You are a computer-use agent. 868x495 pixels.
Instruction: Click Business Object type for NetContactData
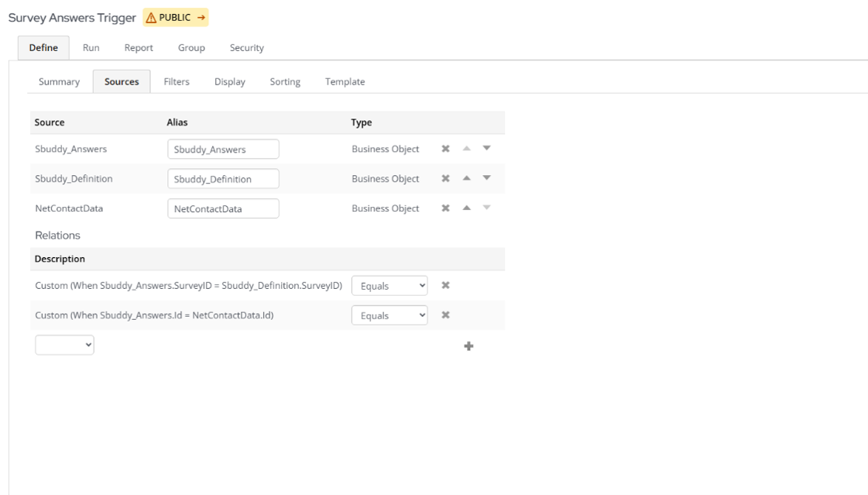[386, 208]
